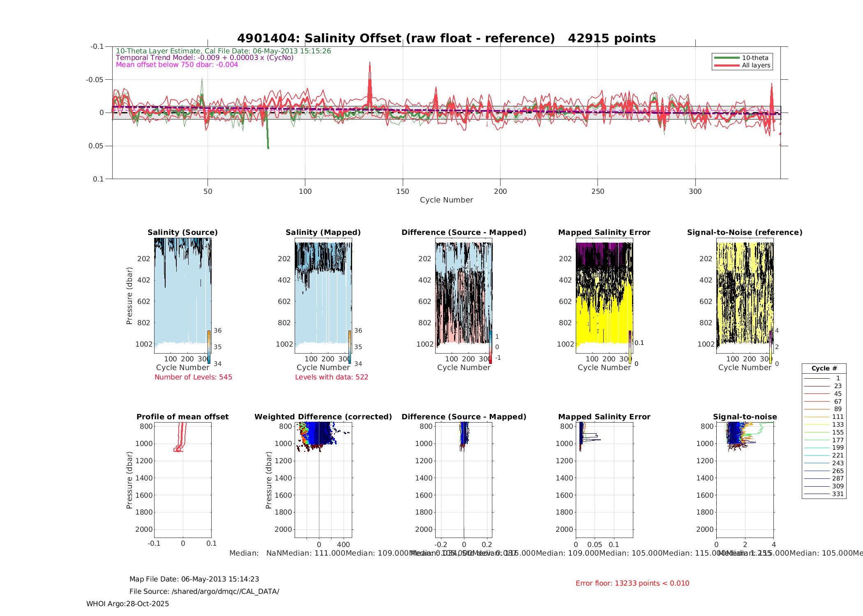Screen dimensions: 863x616
Task: Click the Salinity (Source) panel thumbnail
Action: [182, 295]
